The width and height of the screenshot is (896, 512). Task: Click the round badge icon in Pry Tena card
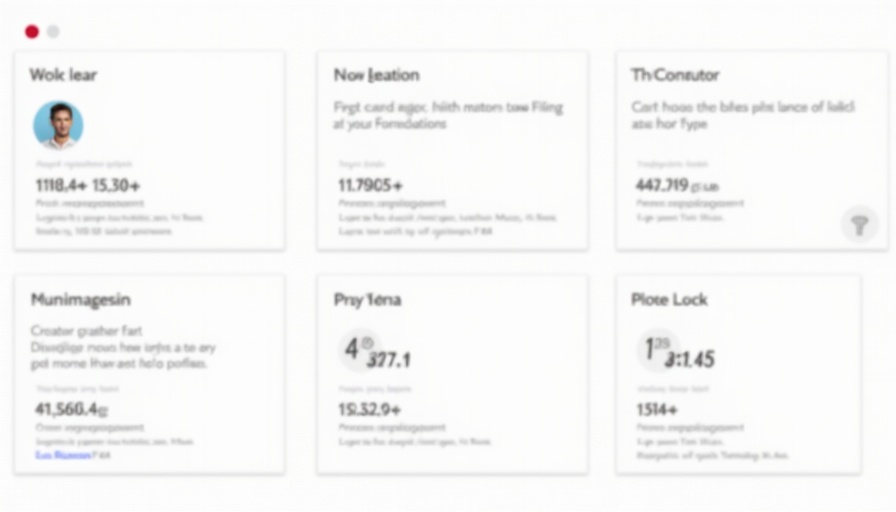[x=355, y=347]
